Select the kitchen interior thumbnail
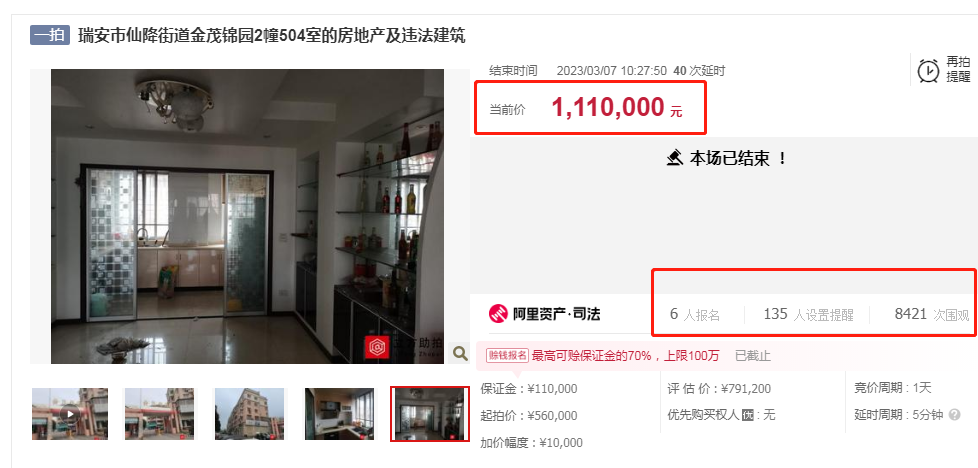 pos(339,414)
